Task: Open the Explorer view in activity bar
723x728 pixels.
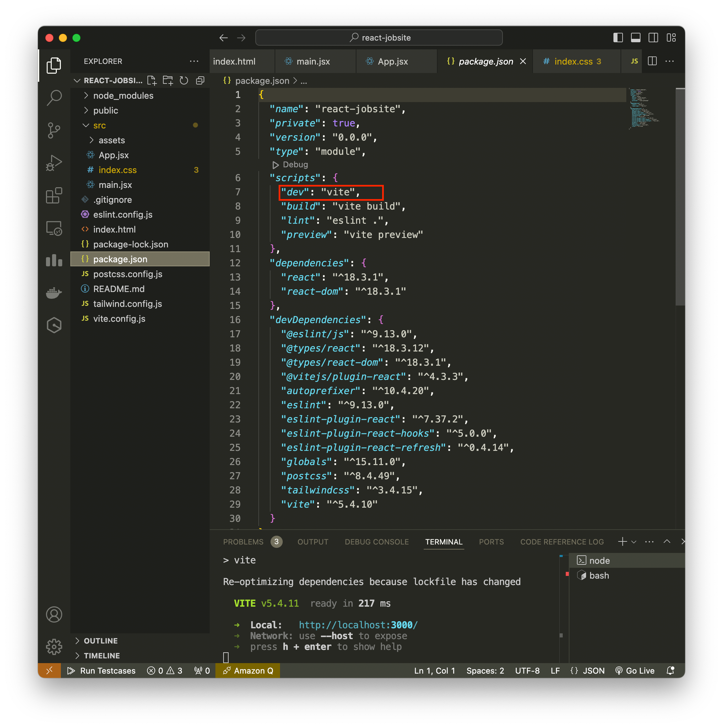Action: pyautogui.click(x=54, y=66)
